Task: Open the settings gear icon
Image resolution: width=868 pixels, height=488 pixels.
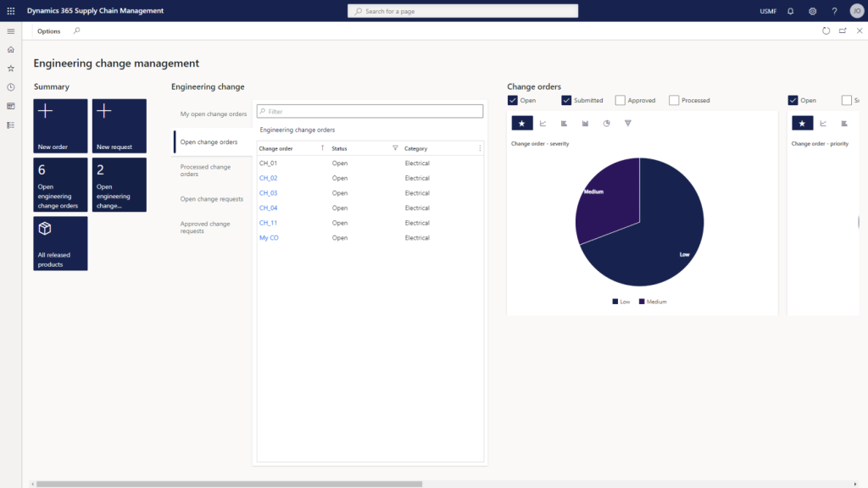Action: tap(812, 11)
